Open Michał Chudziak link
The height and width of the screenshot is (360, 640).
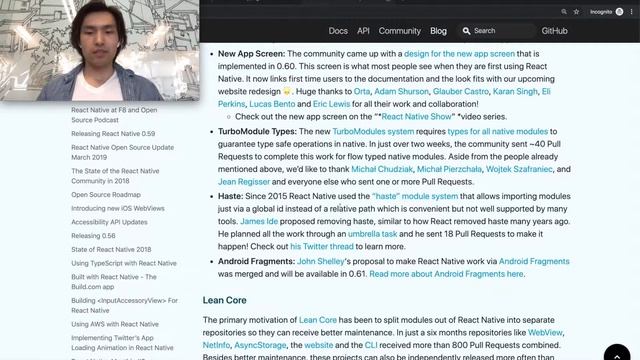(x=382, y=169)
